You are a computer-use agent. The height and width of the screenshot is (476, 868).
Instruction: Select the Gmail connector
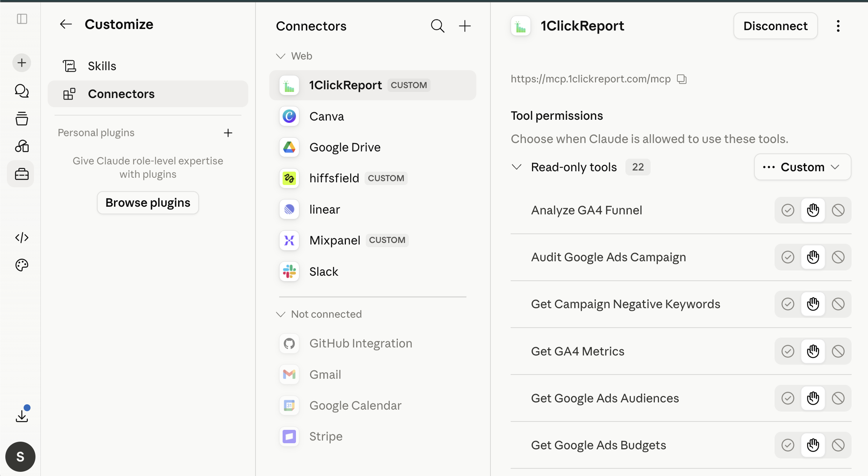373,375
